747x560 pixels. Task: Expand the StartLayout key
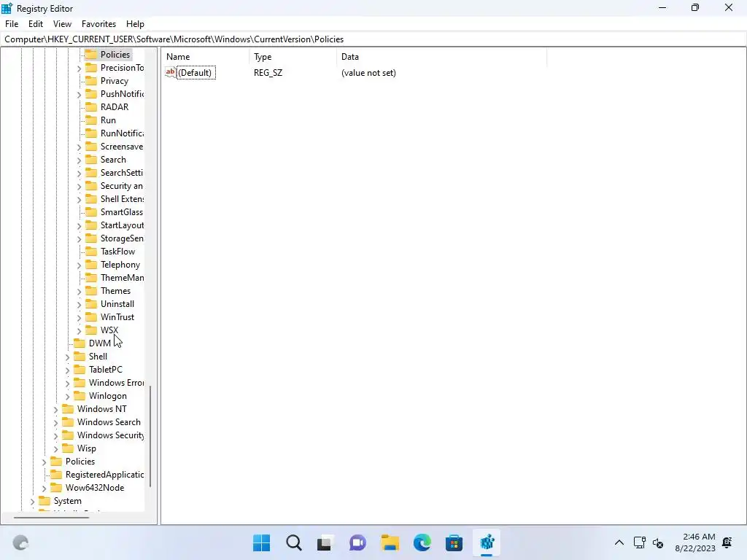tap(79, 226)
